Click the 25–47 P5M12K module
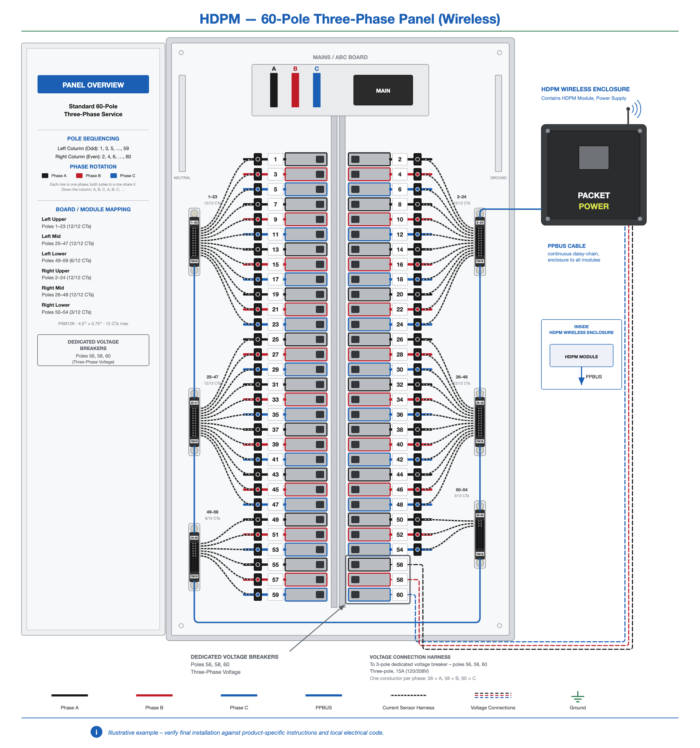Screen dimensions: 700x748 tap(194, 422)
